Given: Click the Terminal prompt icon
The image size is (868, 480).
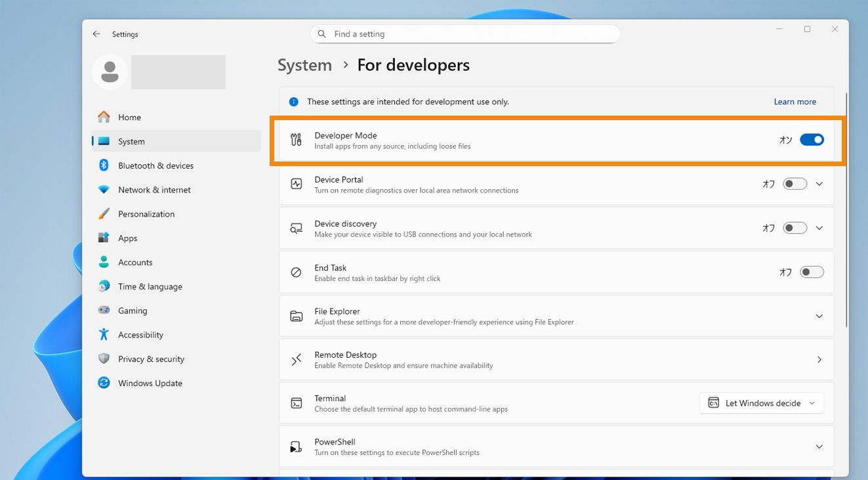Looking at the screenshot, I should point(296,403).
